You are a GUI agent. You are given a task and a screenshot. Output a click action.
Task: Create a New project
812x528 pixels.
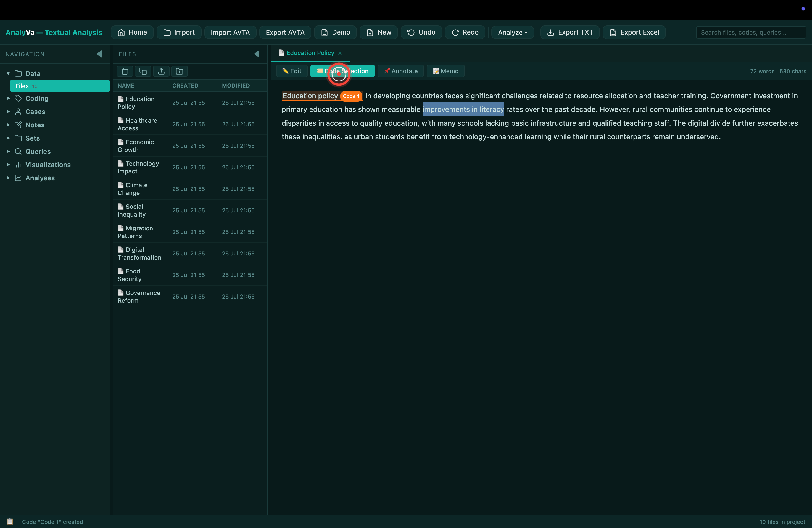pyautogui.click(x=378, y=32)
